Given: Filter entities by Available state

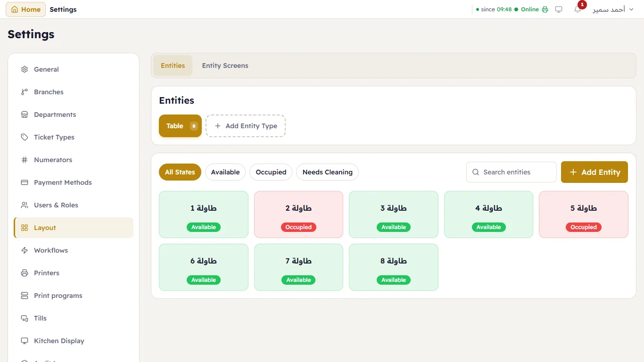Looking at the screenshot, I should click(225, 172).
